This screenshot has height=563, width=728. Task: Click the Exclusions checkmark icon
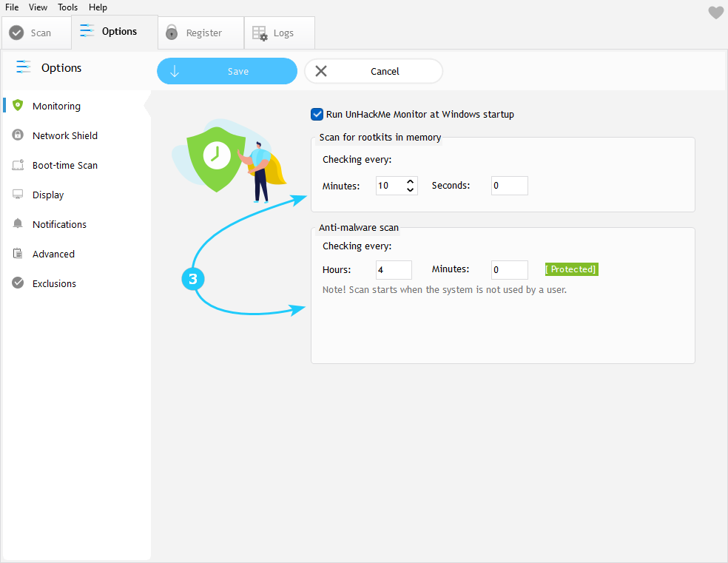pyautogui.click(x=18, y=283)
